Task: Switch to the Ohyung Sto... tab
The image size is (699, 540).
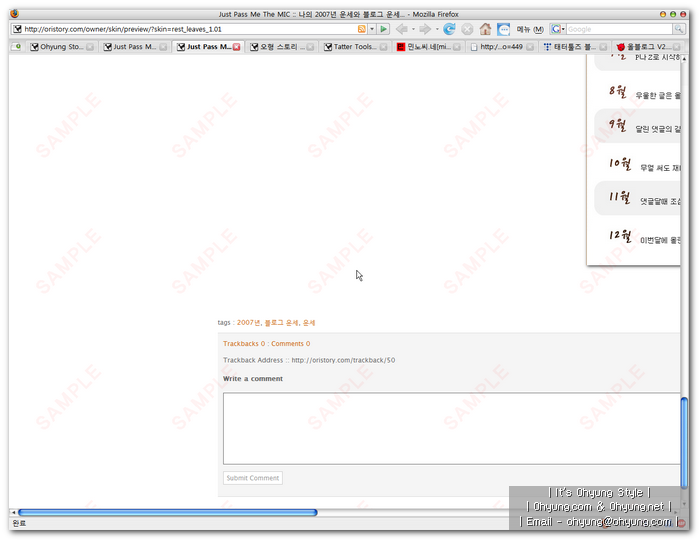Action: (x=61, y=46)
